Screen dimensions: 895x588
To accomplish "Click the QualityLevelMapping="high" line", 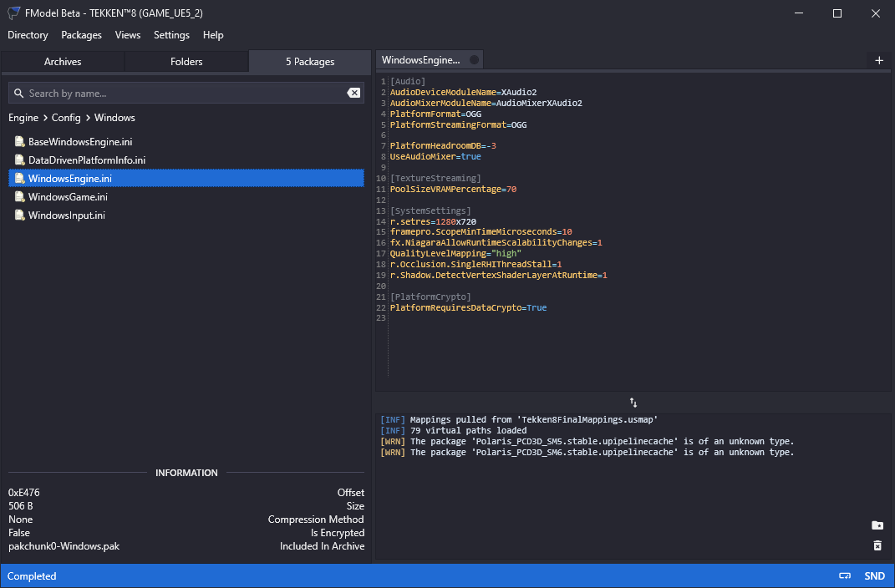I will (x=455, y=254).
